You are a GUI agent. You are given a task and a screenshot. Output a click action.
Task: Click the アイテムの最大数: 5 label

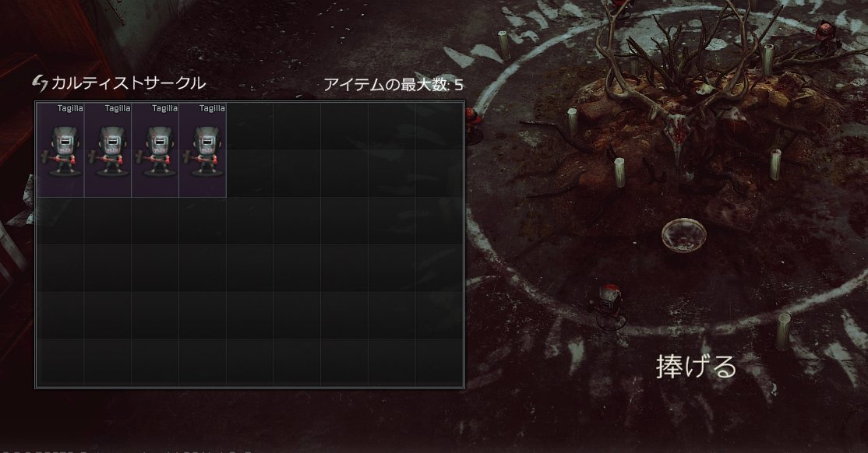point(393,85)
